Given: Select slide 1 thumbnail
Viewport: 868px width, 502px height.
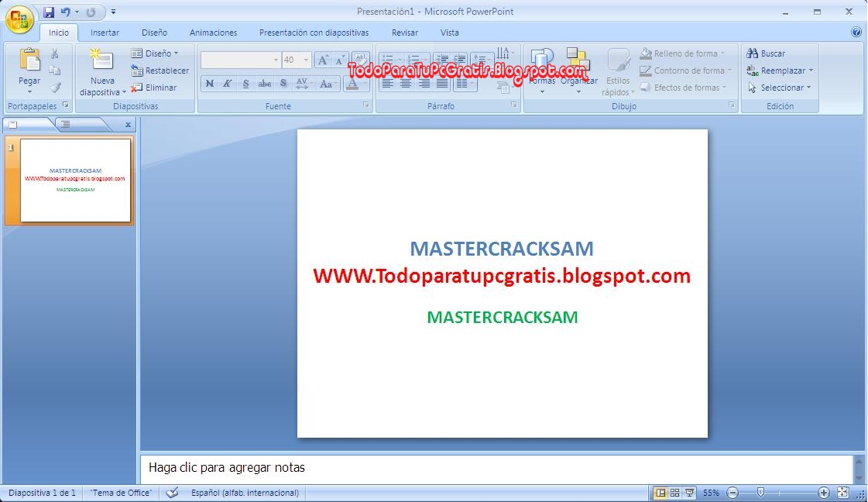Looking at the screenshot, I should [75, 180].
